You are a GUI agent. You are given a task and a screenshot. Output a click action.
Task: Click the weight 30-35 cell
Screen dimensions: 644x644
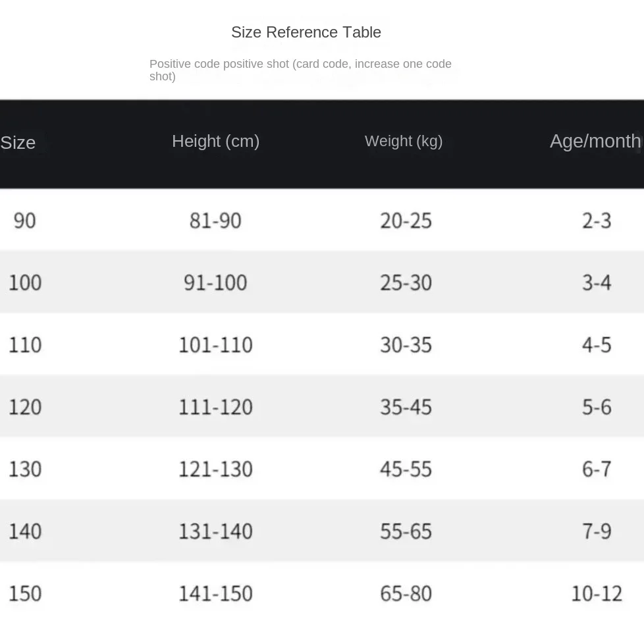pyautogui.click(x=406, y=344)
